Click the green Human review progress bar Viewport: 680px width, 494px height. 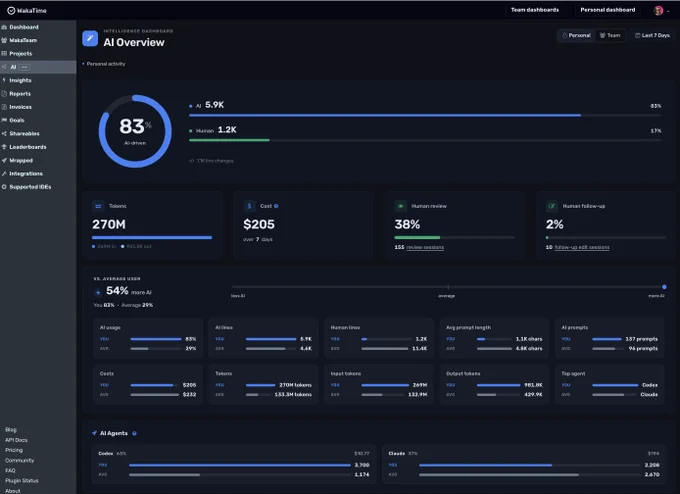pos(417,238)
